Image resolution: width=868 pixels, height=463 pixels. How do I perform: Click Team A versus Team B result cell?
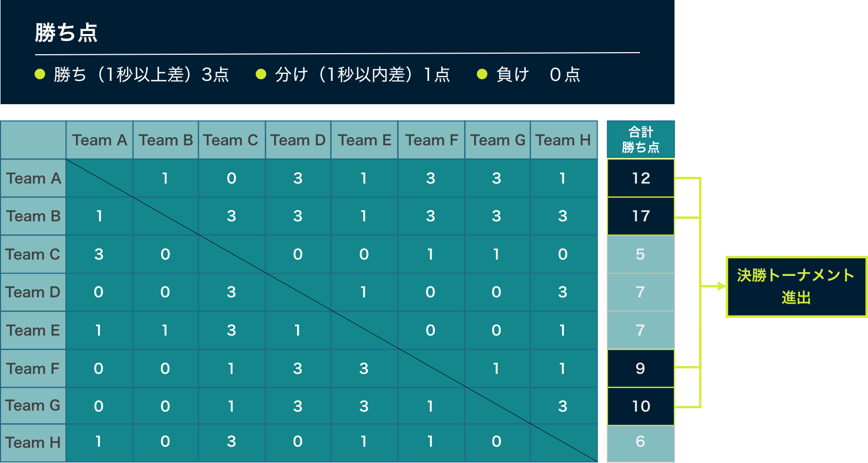click(165, 178)
